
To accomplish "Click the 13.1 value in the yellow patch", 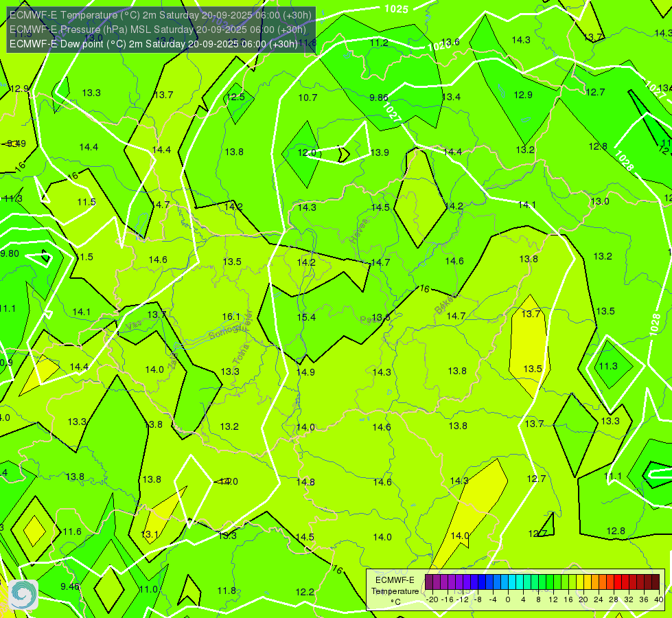I will (x=150, y=534).
